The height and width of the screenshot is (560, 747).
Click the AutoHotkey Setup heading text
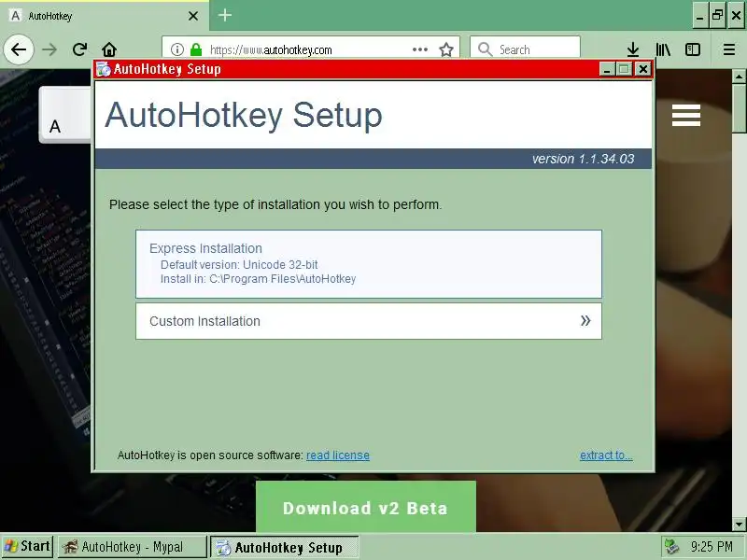click(244, 116)
